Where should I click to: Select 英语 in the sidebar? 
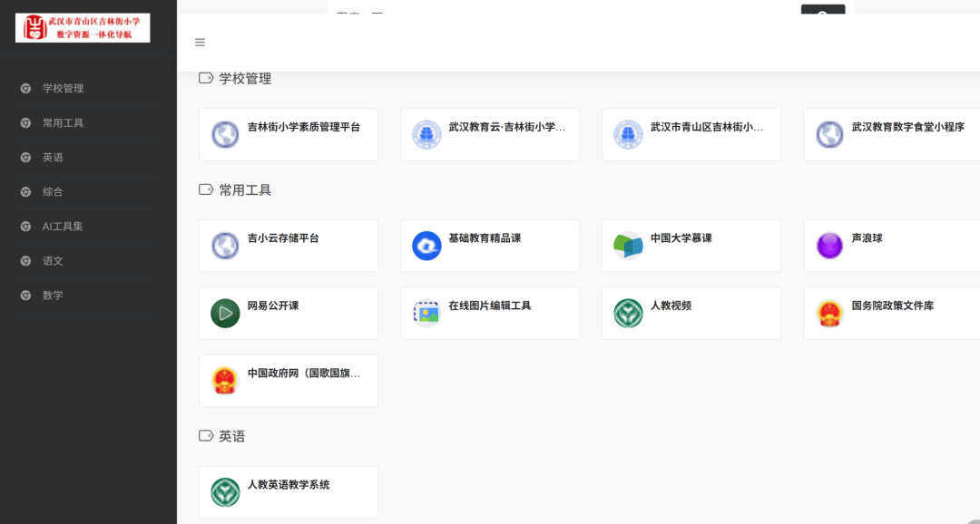53,158
